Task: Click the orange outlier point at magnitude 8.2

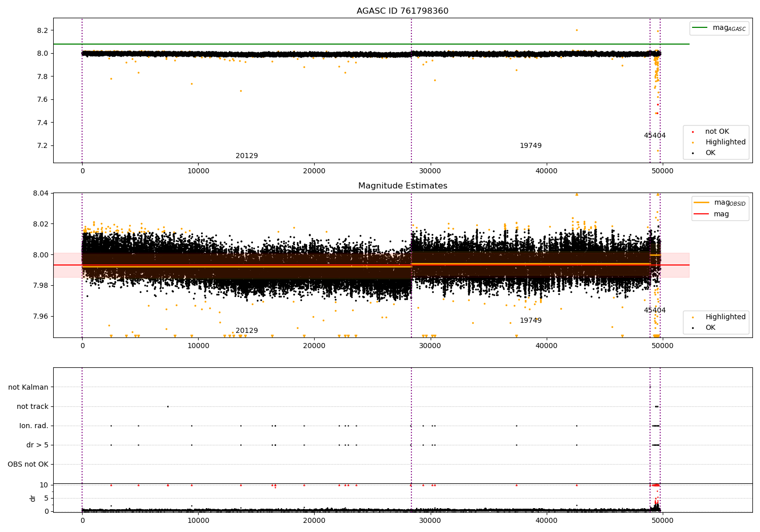Action: [x=577, y=30]
